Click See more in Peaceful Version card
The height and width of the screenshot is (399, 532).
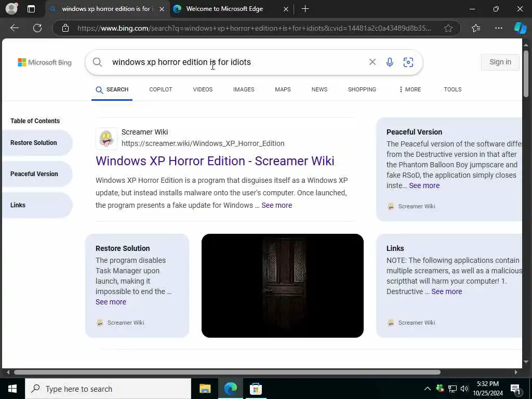(x=424, y=185)
